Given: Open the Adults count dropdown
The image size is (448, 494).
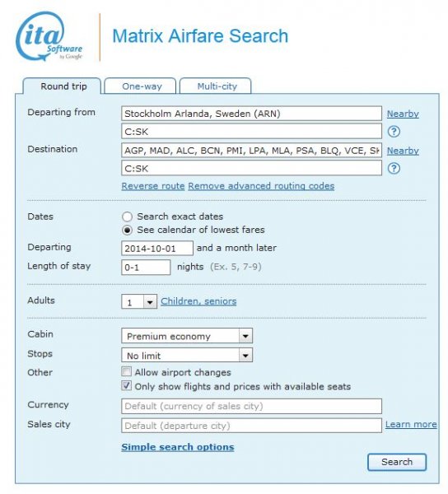Looking at the screenshot, I should coord(139,302).
